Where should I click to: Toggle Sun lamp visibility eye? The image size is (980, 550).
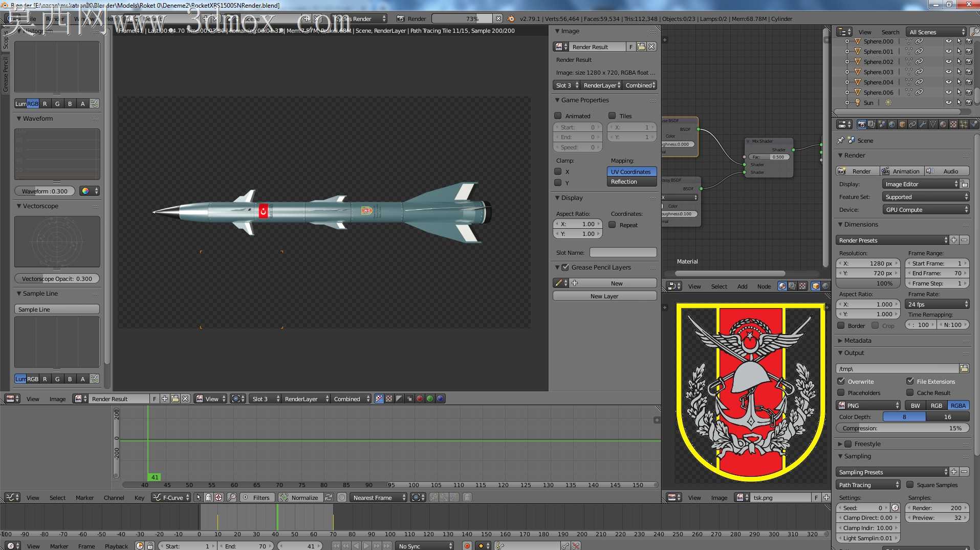(x=949, y=103)
